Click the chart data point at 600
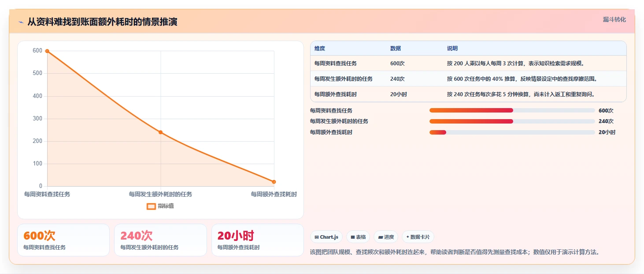The width and height of the screenshot is (644, 274). 47,51
